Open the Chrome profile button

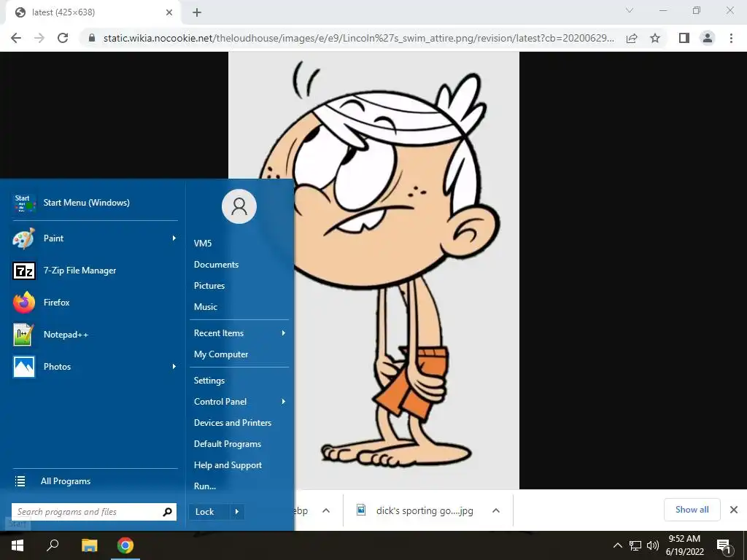coord(708,38)
